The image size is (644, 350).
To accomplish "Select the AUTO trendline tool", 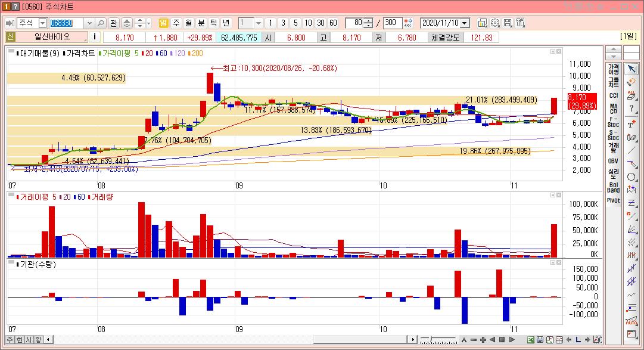I will point(631,321).
